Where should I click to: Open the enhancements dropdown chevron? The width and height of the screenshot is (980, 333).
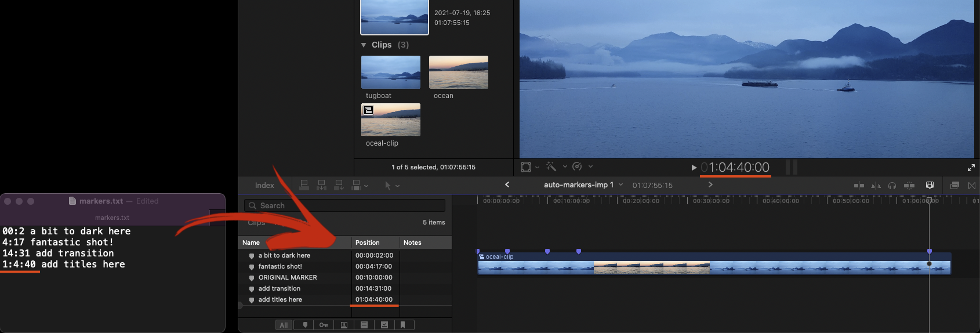coord(565,166)
